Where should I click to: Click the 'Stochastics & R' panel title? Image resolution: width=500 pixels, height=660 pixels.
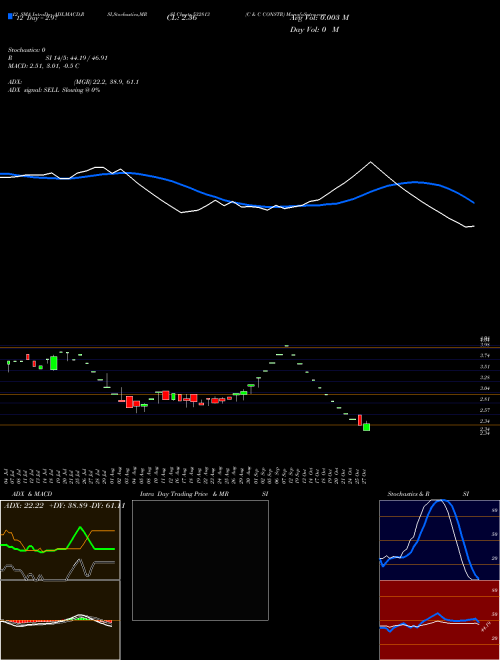point(408,493)
